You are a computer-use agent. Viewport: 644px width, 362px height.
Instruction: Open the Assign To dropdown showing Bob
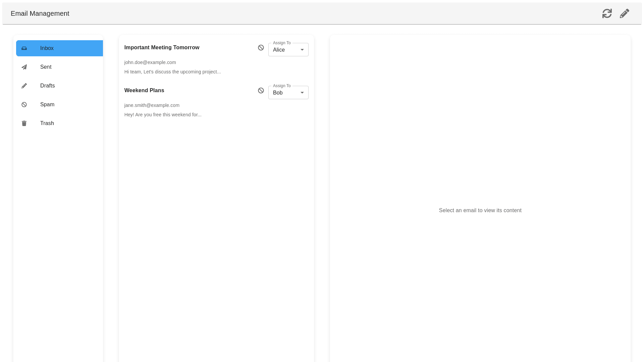284,93
